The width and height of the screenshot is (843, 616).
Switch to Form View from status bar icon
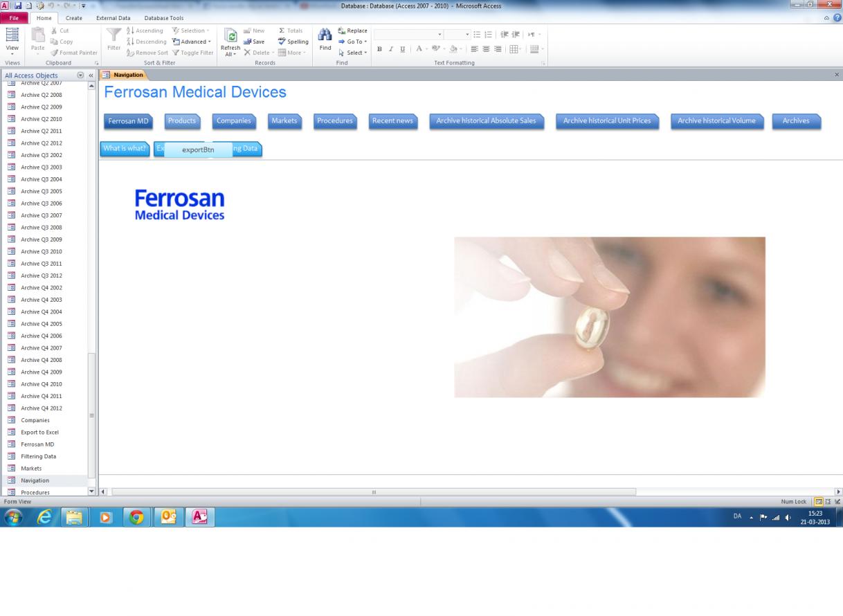pos(819,501)
